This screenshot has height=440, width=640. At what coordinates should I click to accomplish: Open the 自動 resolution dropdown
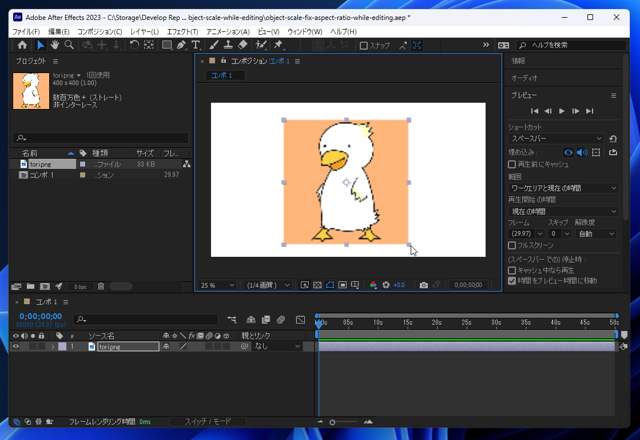(596, 233)
